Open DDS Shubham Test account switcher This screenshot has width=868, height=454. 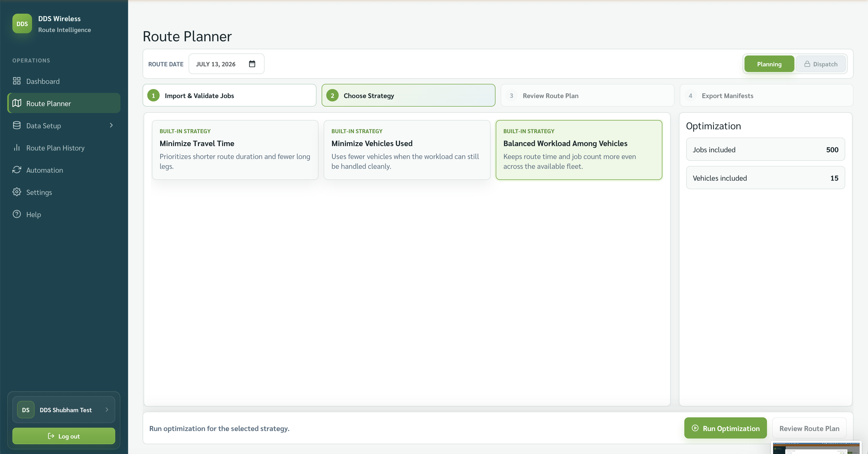(x=64, y=410)
